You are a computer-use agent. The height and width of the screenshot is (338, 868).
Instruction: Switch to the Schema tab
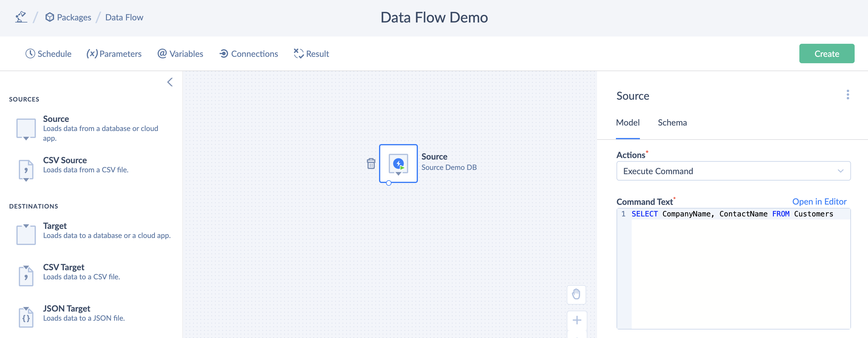672,122
